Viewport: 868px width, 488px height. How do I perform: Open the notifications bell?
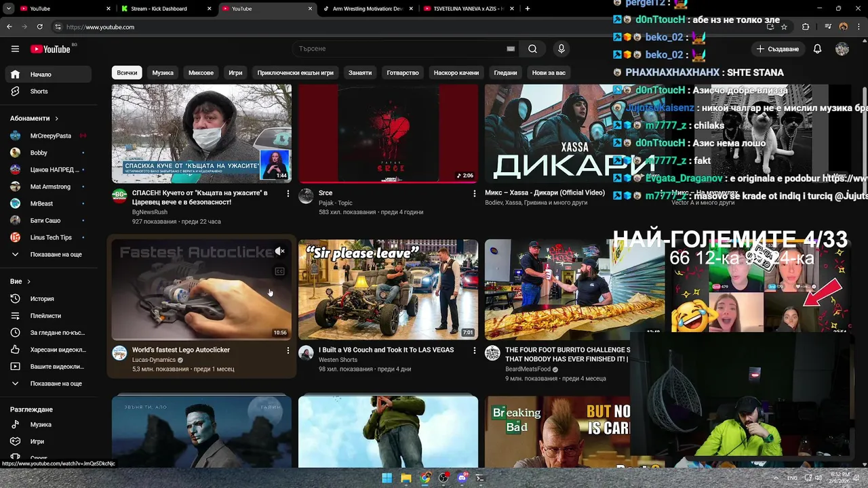(x=817, y=49)
